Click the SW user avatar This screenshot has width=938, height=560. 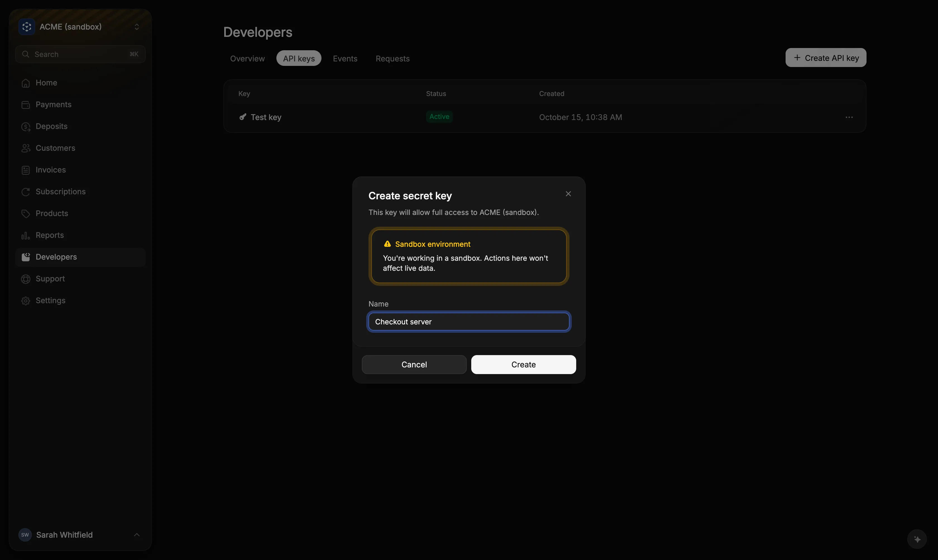(25, 535)
